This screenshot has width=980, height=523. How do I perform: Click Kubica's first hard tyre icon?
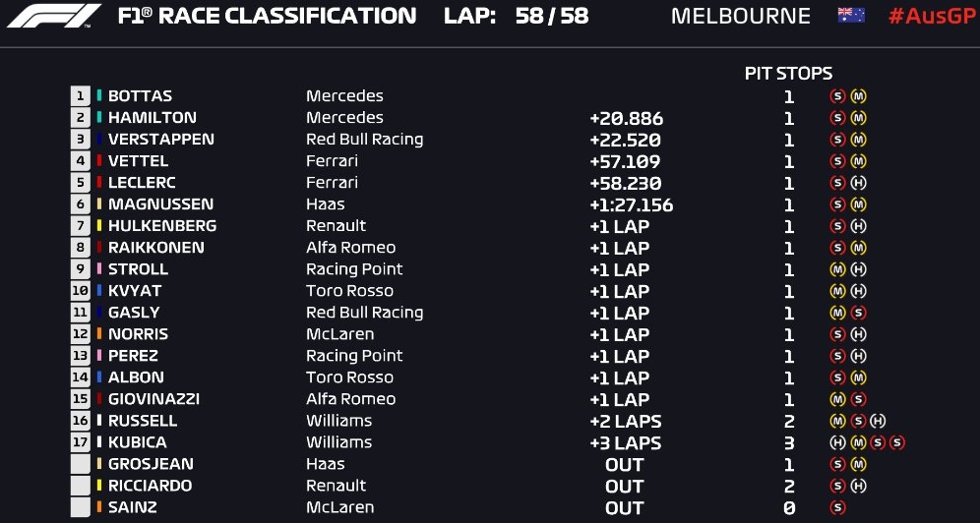(837, 442)
